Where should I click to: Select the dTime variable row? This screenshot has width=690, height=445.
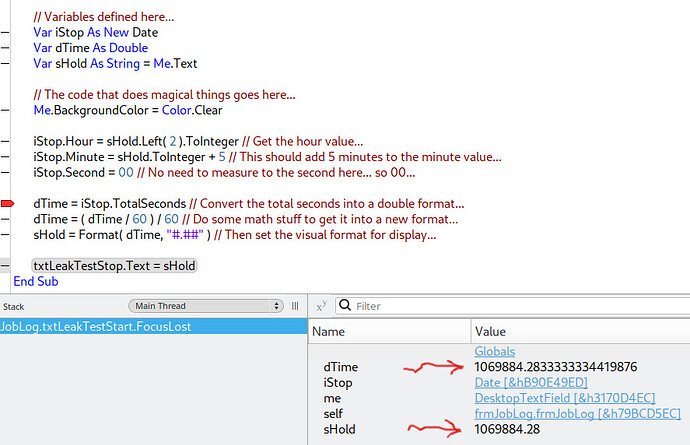click(340, 367)
